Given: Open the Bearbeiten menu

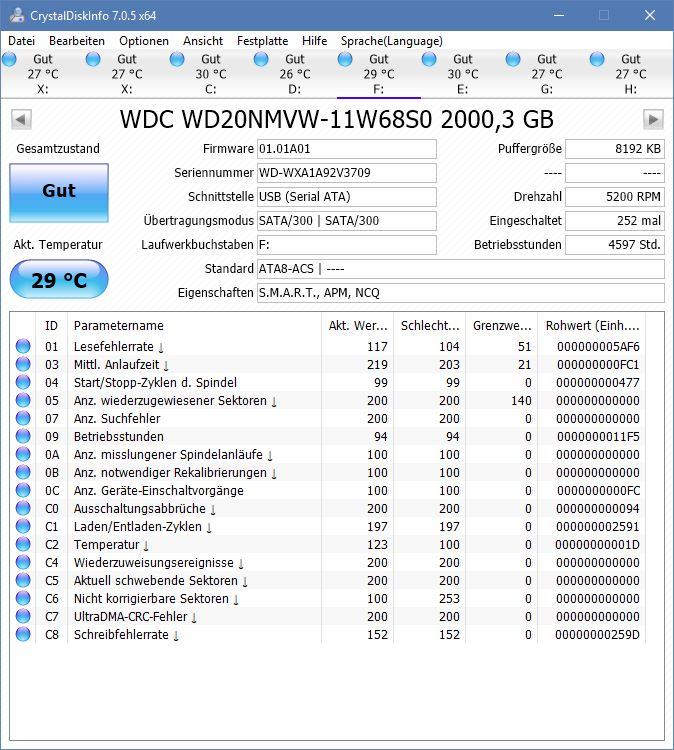Looking at the screenshot, I should click(x=77, y=41).
